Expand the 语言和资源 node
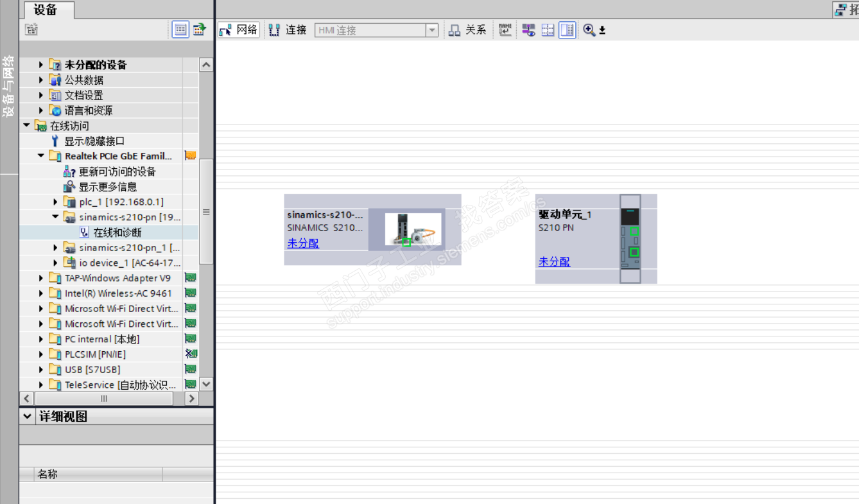The image size is (859, 504). pyautogui.click(x=41, y=110)
